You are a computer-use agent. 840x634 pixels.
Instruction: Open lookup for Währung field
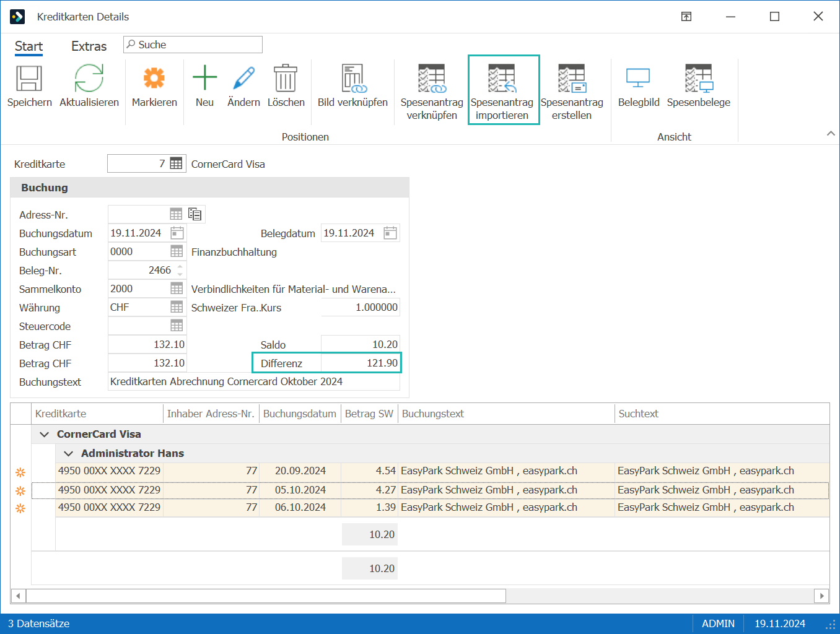pos(177,307)
